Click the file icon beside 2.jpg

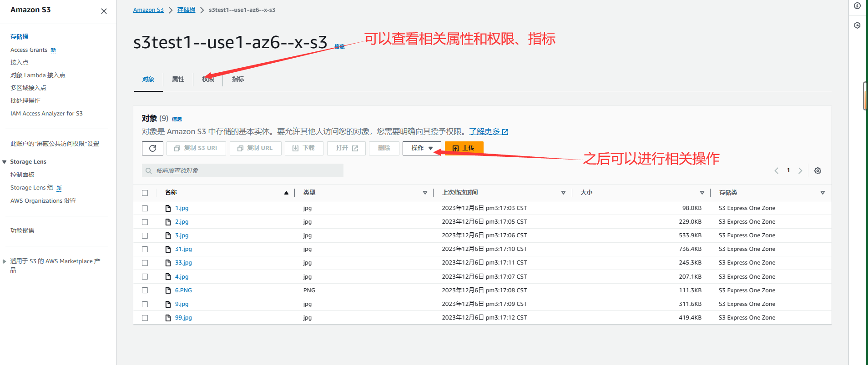click(168, 222)
